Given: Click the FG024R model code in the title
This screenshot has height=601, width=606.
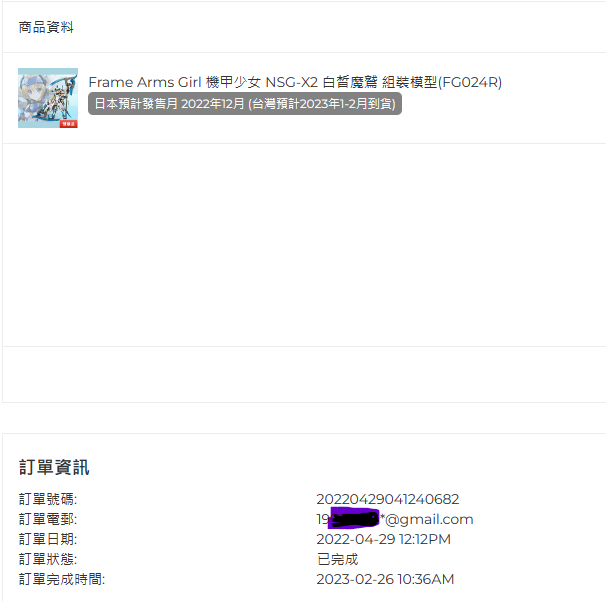Looking at the screenshot, I should click(470, 82).
